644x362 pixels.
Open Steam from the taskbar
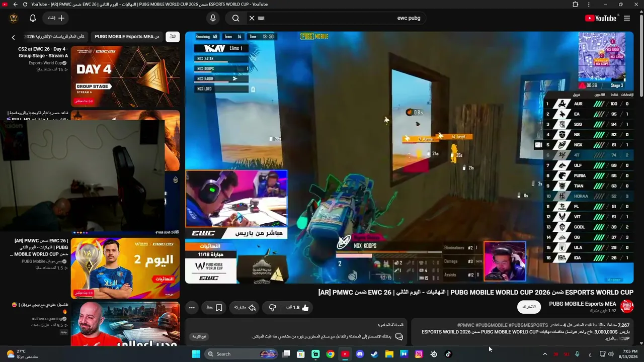click(374, 354)
